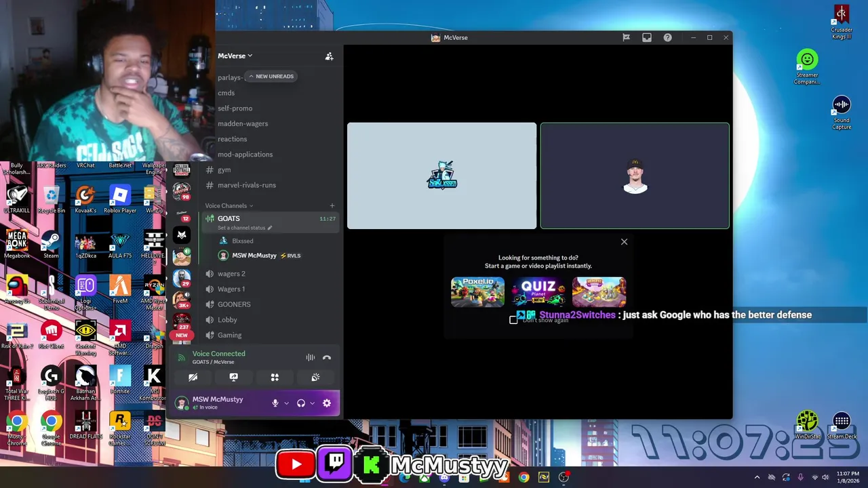868x488 pixels.
Task: Toggle noise suppression waveform icon
Action: pyautogui.click(x=310, y=357)
